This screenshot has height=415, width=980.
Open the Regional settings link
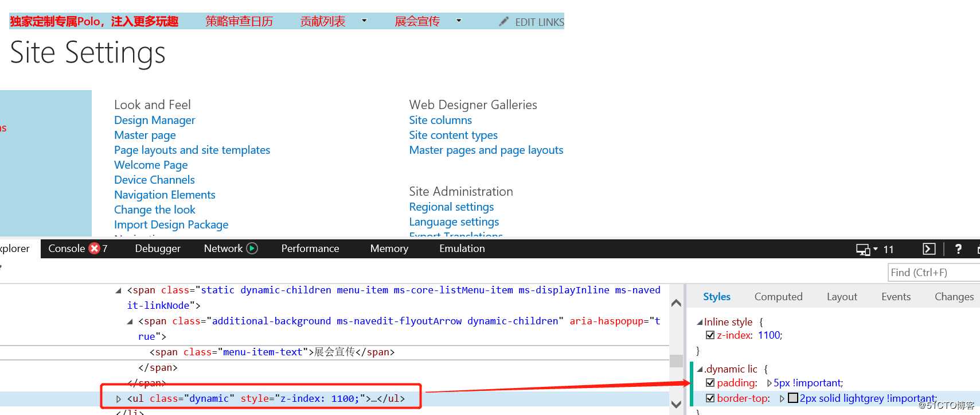tap(451, 207)
